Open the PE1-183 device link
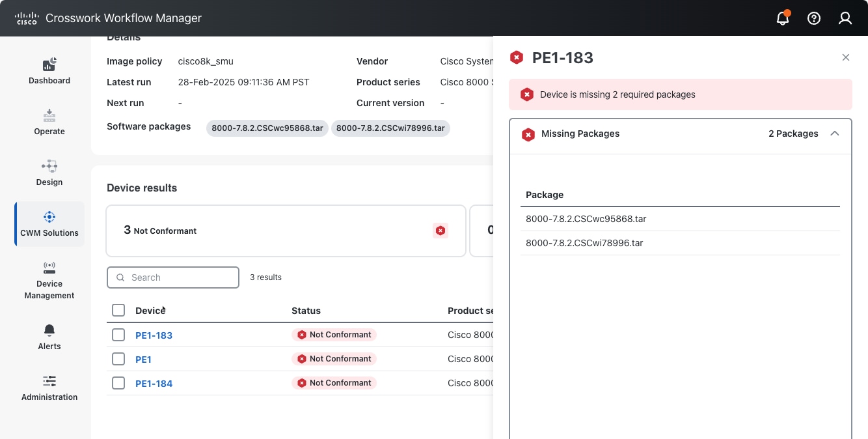 (154, 335)
